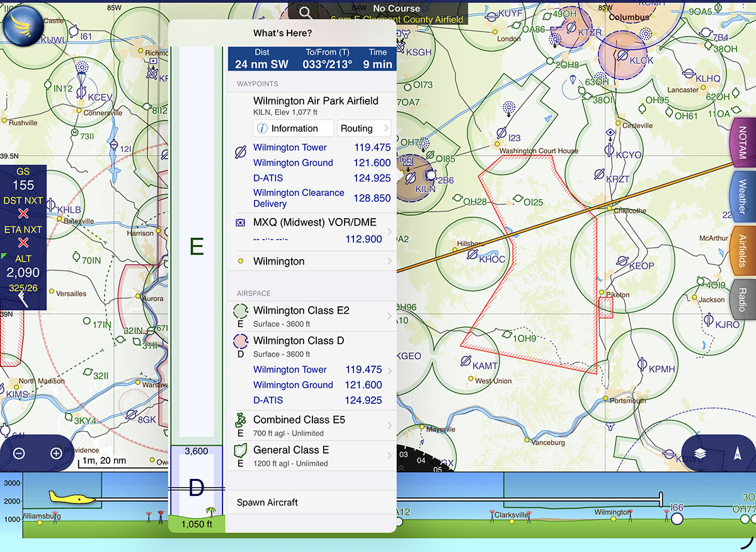Open the main menu wing logo button
The width and height of the screenshot is (756, 552).
(x=23, y=23)
